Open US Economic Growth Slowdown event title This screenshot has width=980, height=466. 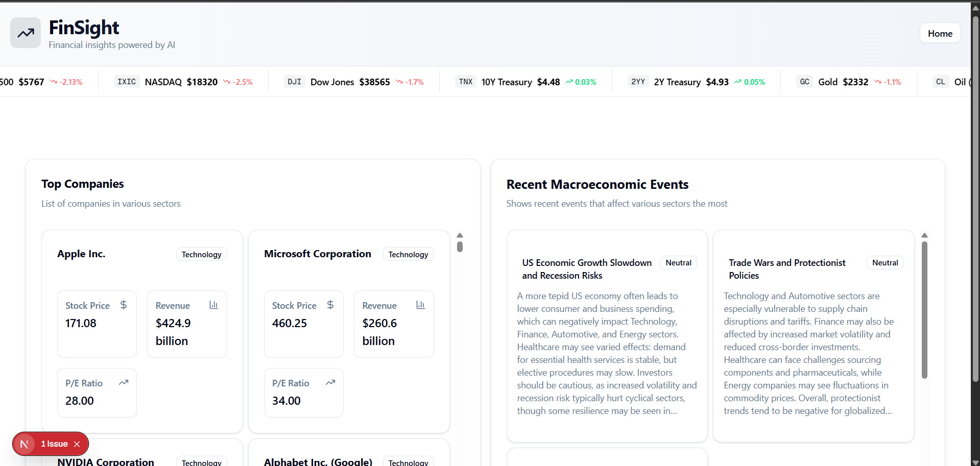587,269
